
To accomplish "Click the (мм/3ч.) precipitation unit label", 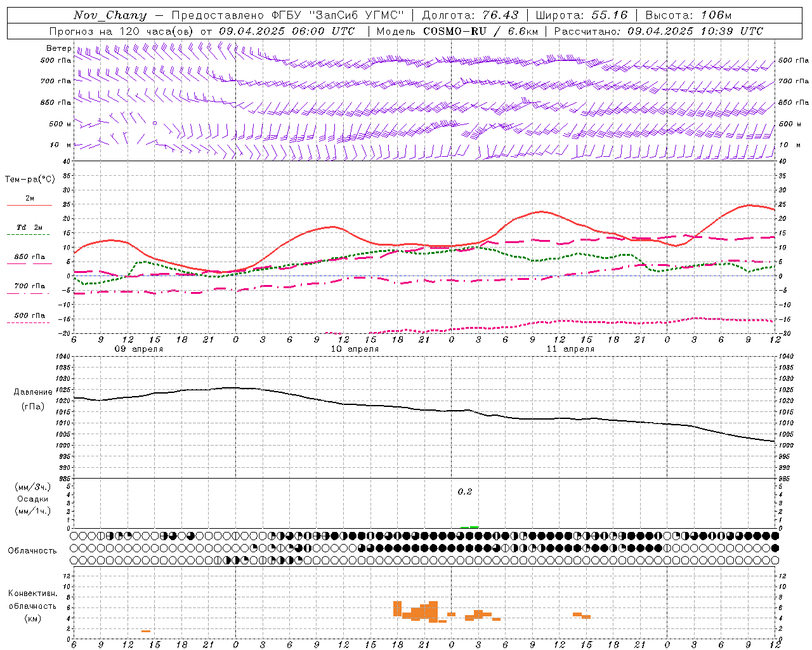I will pyautogui.click(x=33, y=487).
